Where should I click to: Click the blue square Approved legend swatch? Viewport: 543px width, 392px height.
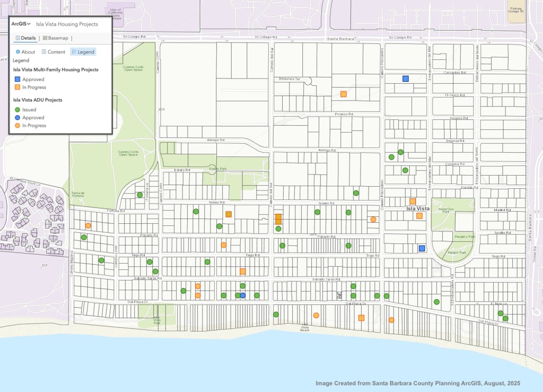coord(17,80)
